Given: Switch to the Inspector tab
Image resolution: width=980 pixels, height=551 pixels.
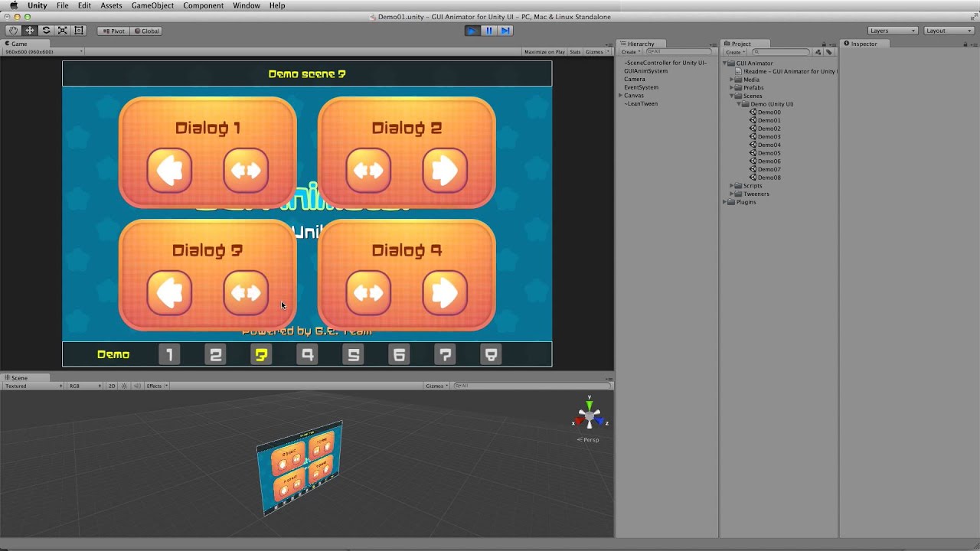Looking at the screenshot, I should coord(864,44).
